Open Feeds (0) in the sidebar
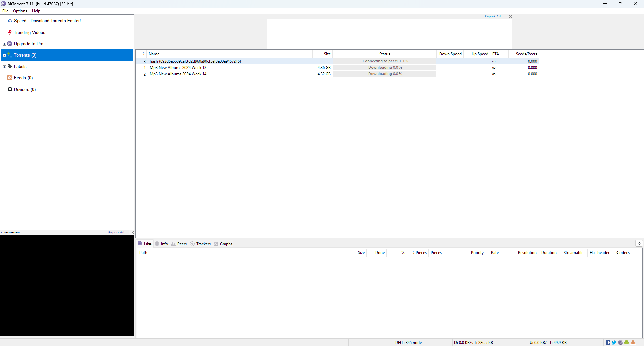The height and width of the screenshot is (346, 644). pyautogui.click(x=23, y=78)
